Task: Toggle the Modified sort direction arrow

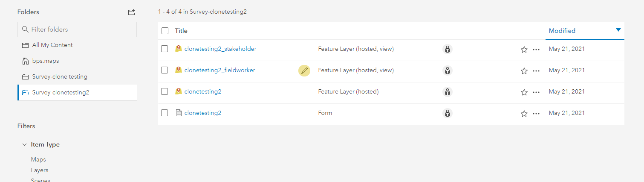Action: (618, 30)
